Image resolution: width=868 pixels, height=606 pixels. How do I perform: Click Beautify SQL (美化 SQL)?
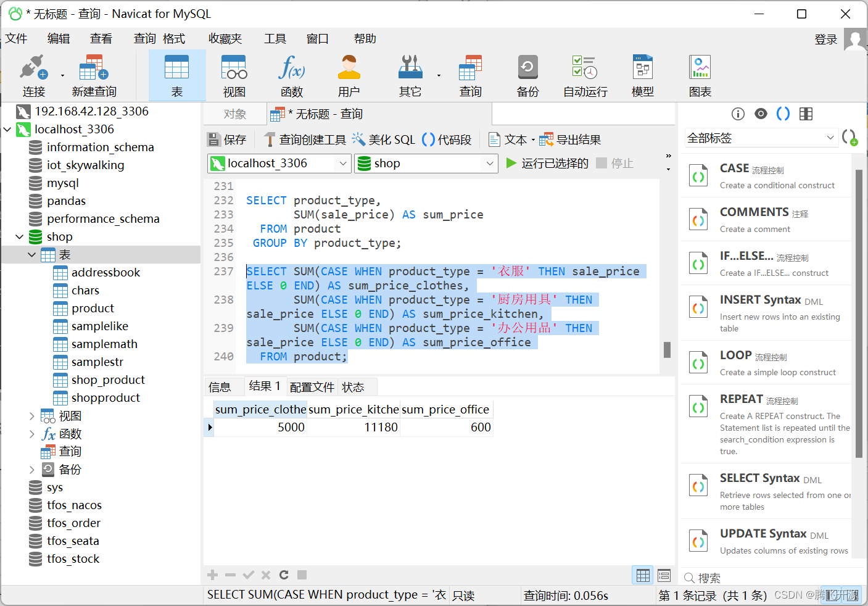point(384,139)
